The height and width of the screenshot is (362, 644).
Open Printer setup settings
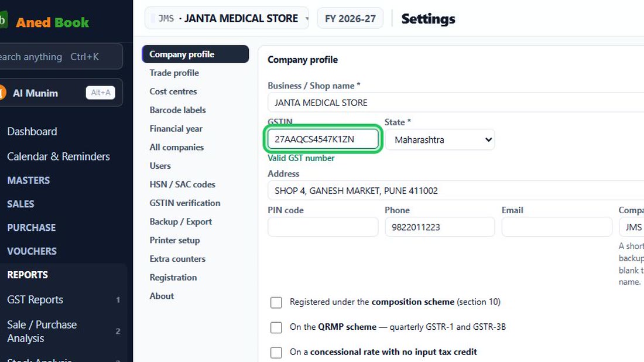pos(174,240)
